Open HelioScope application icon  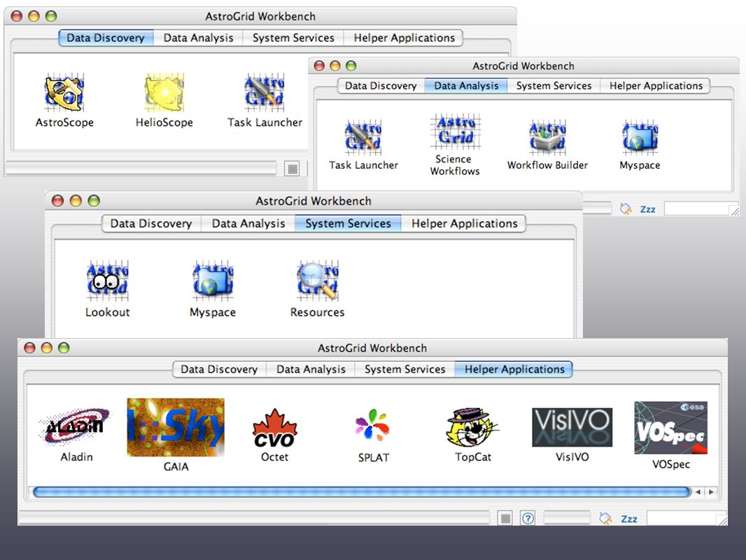pyautogui.click(x=164, y=92)
